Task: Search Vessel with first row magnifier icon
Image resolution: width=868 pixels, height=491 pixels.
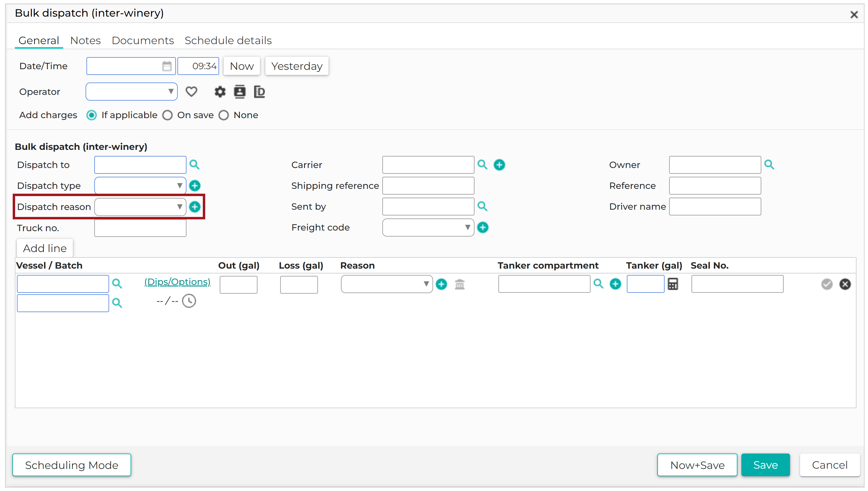Action: (117, 284)
